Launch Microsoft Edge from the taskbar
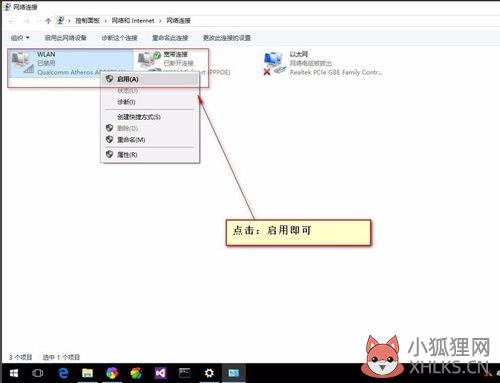500x383 pixels. pos(63,373)
